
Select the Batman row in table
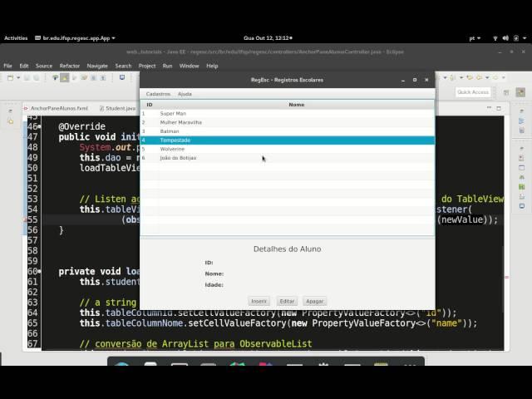[x=170, y=131]
